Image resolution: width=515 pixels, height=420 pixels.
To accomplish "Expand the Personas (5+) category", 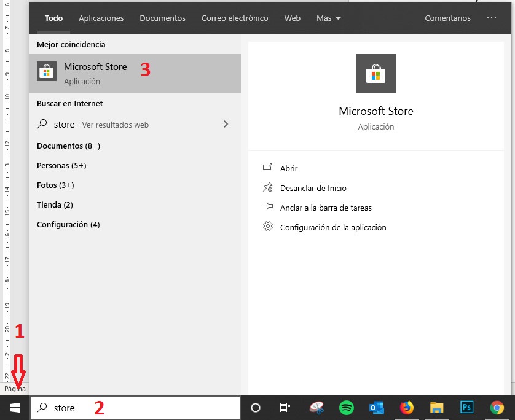I will click(61, 165).
